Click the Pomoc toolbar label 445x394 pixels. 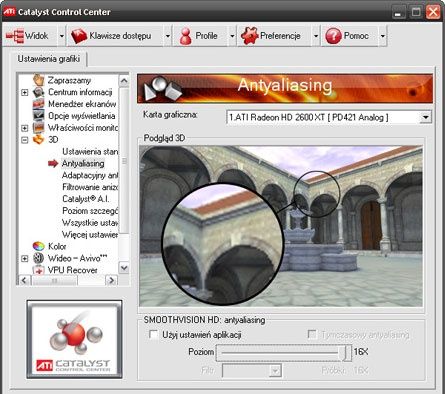click(x=356, y=36)
